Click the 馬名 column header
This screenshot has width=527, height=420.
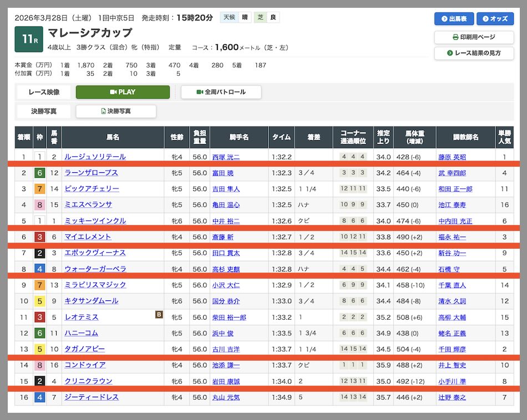pos(113,137)
